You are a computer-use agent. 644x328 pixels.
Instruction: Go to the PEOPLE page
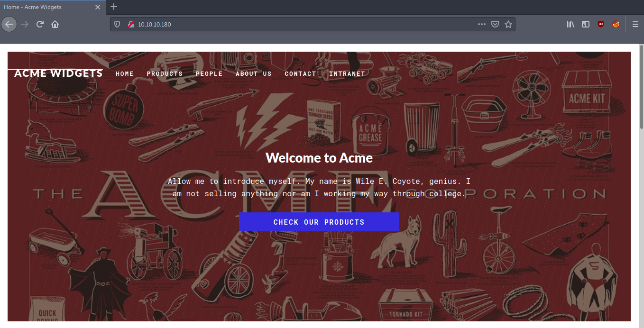(x=209, y=74)
